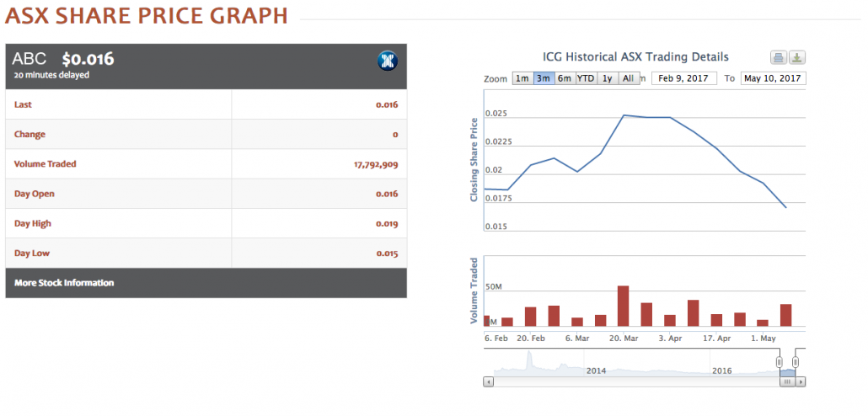
Task: Click the Volume Traded axis title
Action: pos(474,291)
